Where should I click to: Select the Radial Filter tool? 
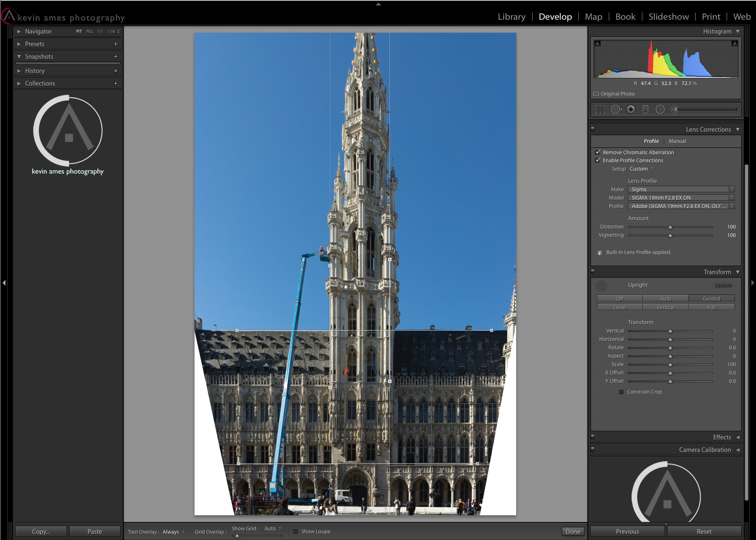660,109
